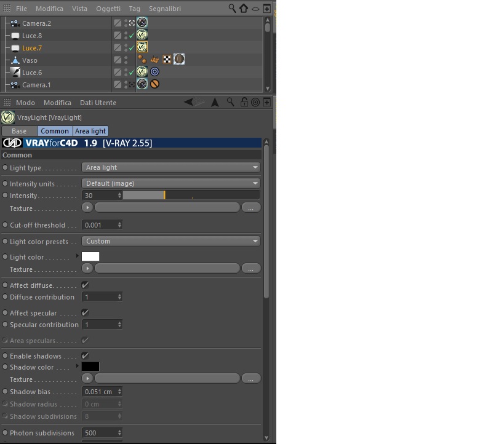The height and width of the screenshot is (444, 504).
Task: Open the Intensity units dropdown
Action: click(171, 183)
